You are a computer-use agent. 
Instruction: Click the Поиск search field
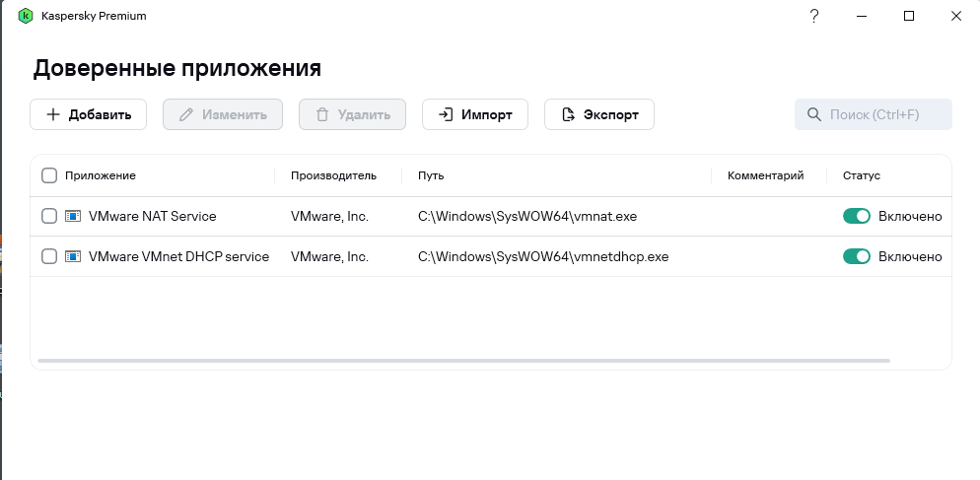(x=874, y=114)
